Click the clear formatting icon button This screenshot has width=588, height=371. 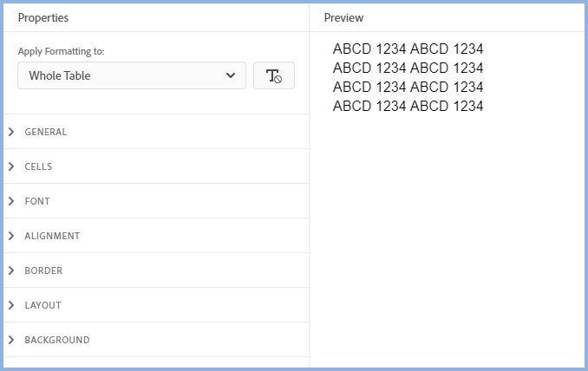pyautogui.click(x=273, y=75)
